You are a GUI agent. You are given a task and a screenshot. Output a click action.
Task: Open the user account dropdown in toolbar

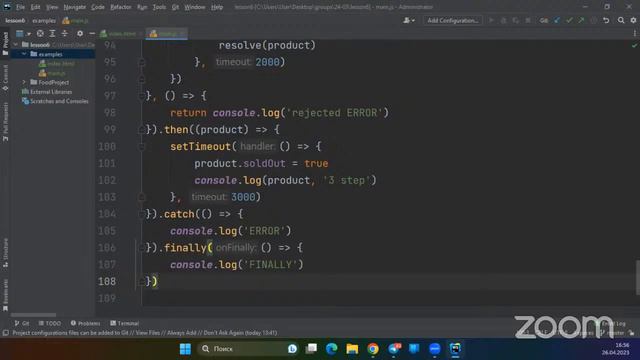pyautogui.click(x=409, y=20)
